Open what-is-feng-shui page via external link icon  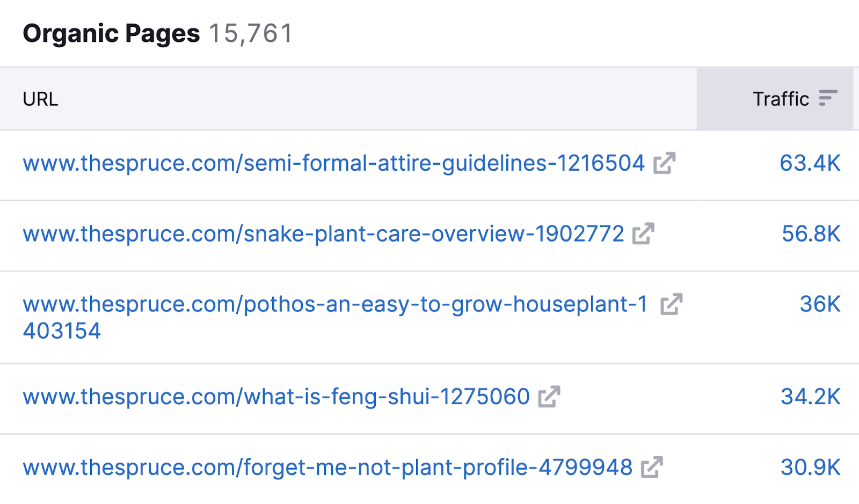coord(549,397)
